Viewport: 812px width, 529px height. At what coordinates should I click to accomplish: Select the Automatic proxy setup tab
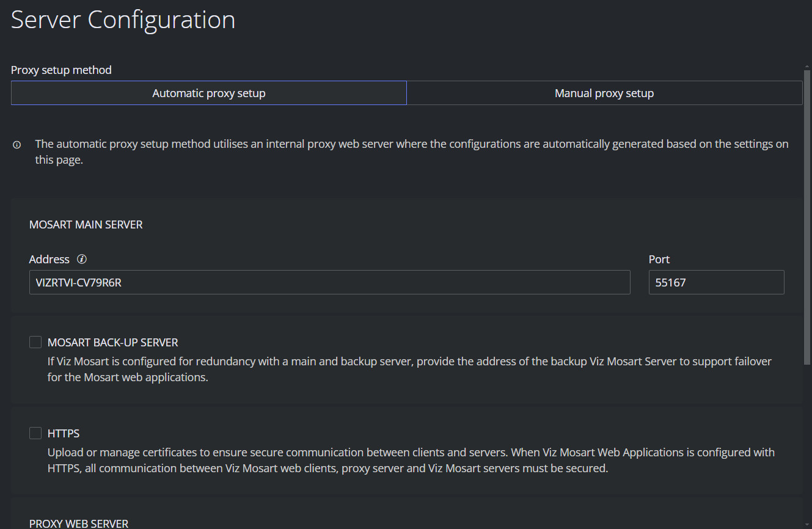pos(209,93)
